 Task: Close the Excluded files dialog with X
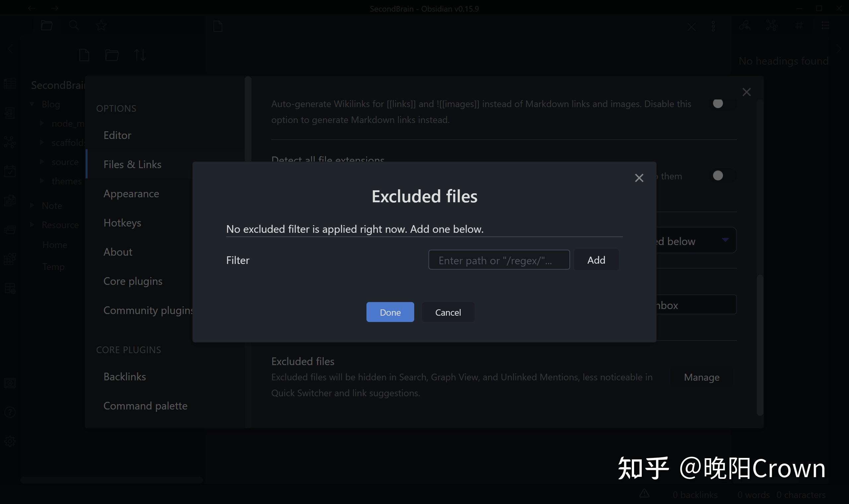point(639,178)
